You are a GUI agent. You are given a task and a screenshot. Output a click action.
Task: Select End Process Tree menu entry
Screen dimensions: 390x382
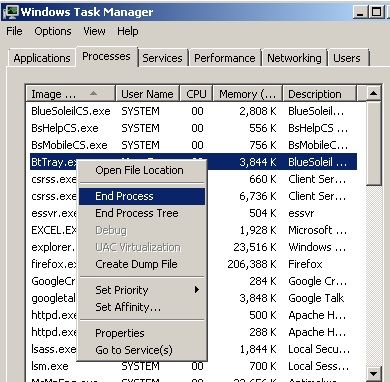pyautogui.click(x=142, y=213)
